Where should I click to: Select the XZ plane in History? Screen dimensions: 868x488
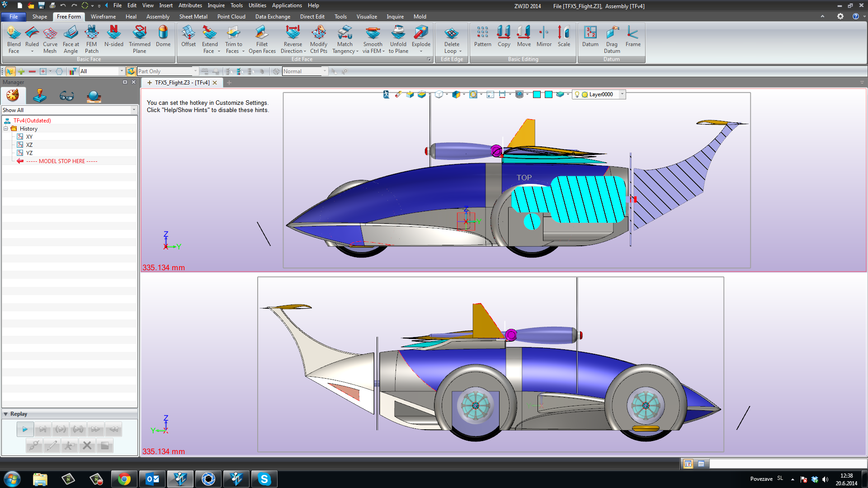tap(29, 145)
